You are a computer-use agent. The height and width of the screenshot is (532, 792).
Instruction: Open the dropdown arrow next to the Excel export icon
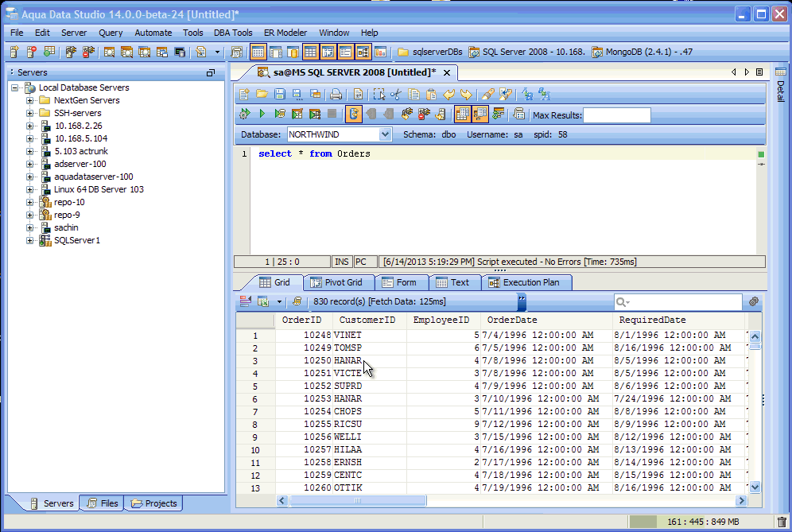pos(279,301)
